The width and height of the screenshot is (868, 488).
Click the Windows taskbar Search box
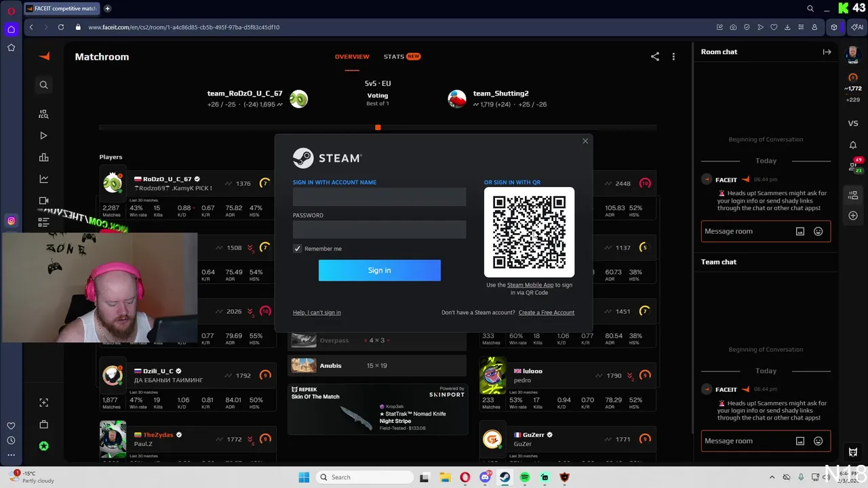[x=364, y=477]
